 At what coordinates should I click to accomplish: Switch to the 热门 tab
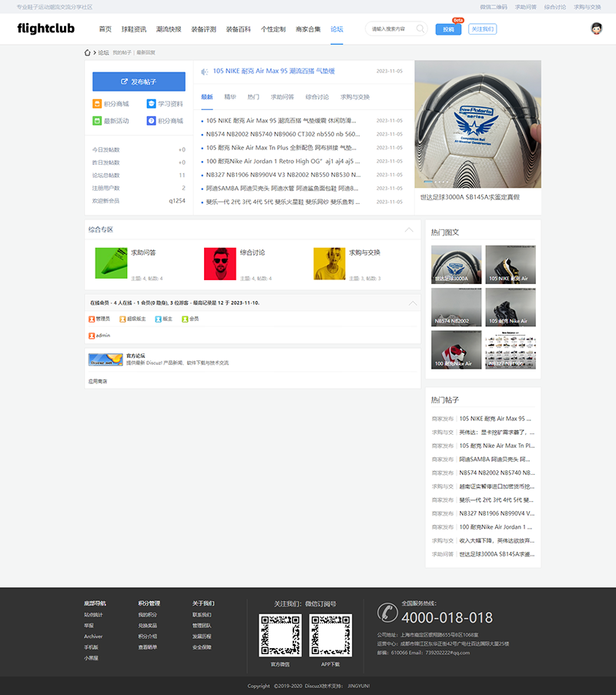click(253, 97)
